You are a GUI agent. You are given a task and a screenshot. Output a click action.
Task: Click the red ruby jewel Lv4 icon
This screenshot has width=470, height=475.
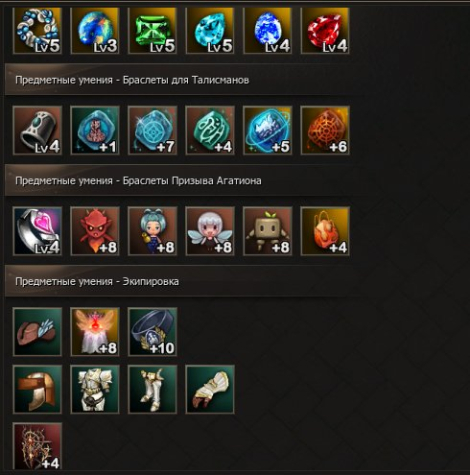click(x=325, y=31)
